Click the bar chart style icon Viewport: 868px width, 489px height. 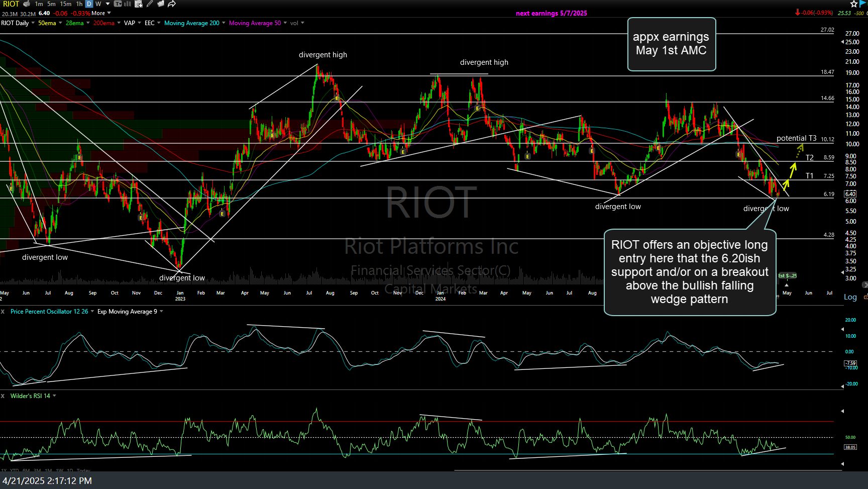tap(128, 4)
